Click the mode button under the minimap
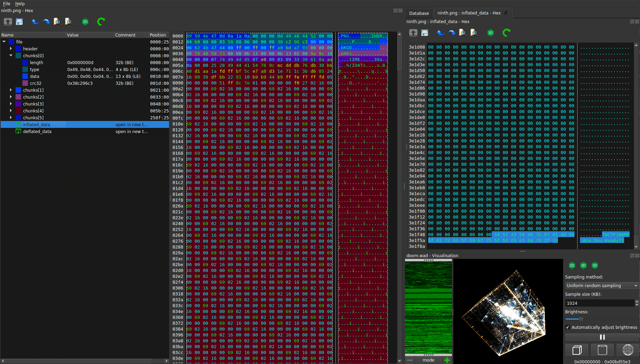 tap(429, 360)
